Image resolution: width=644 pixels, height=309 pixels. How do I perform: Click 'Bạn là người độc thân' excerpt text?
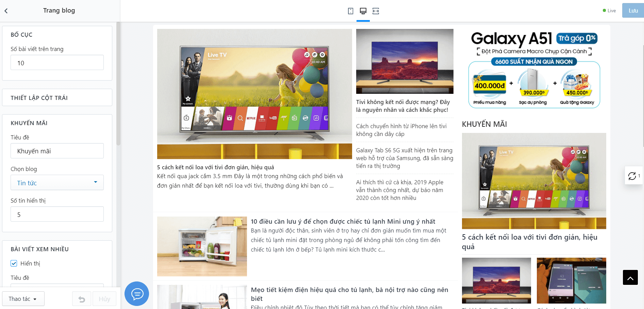coord(349,240)
